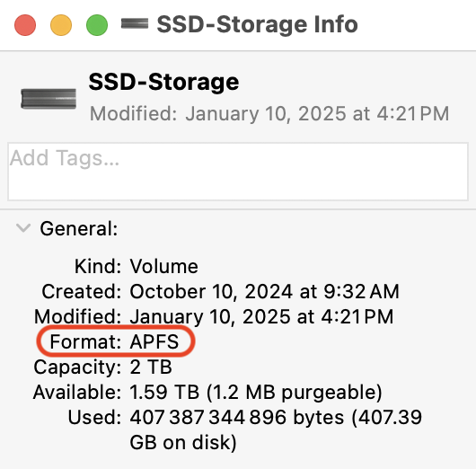Zoom the window with the green button
The height and width of the screenshot is (469, 476).
97,25
